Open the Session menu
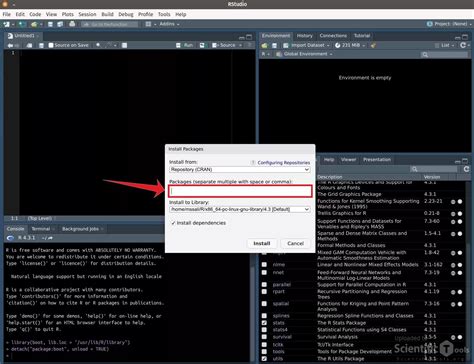This screenshot has width=474, height=364. [x=87, y=14]
